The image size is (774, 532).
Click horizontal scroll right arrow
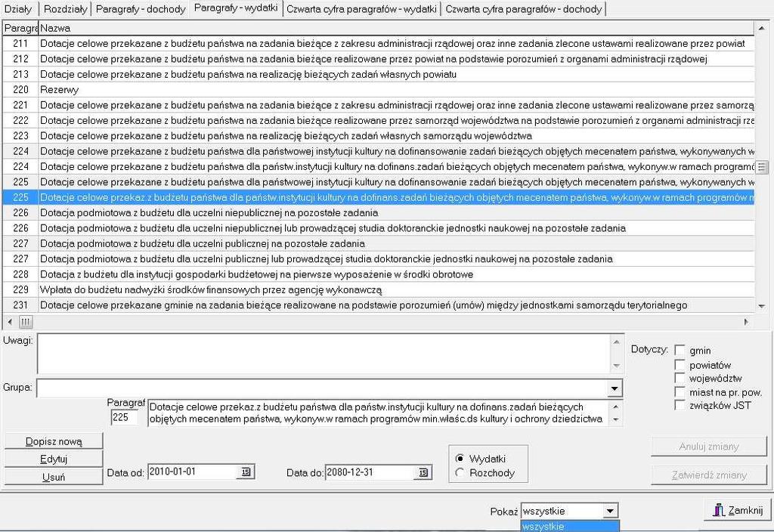(746, 322)
